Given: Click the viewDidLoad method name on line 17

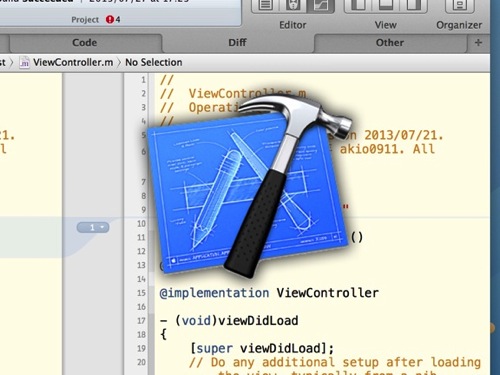Looking at the screenshot, I should pos(258,321).
